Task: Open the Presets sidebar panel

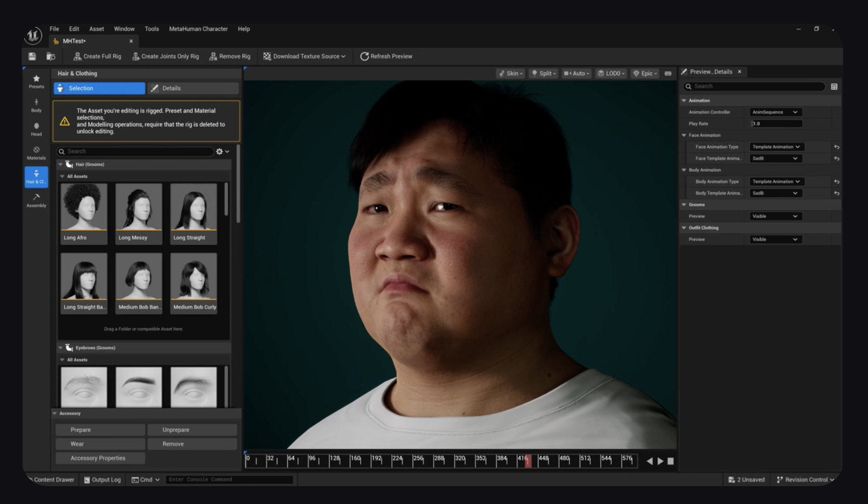Action: 36,81
